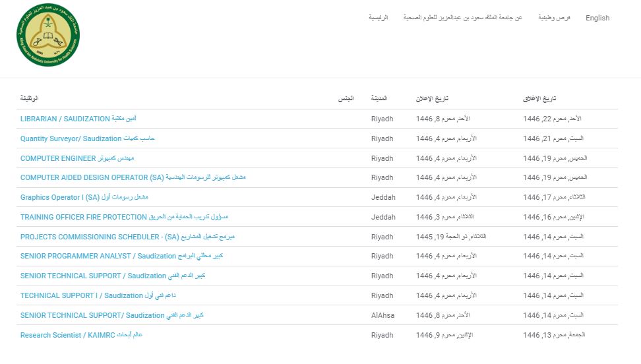Open LIBRARIAN / SAUDIZATION job posting

click(x=78, y=119)
